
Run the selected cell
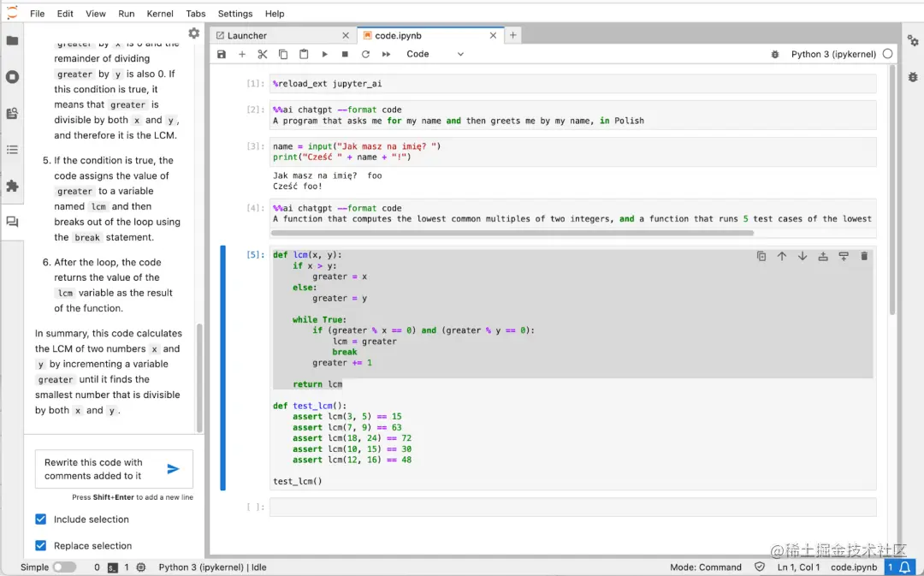coord(325,54)
